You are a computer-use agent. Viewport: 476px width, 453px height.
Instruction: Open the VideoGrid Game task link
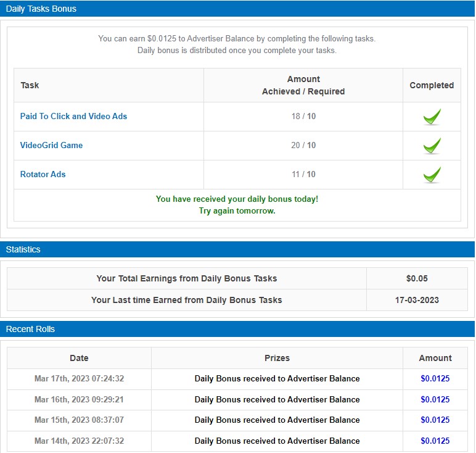(x=51, y=146)
